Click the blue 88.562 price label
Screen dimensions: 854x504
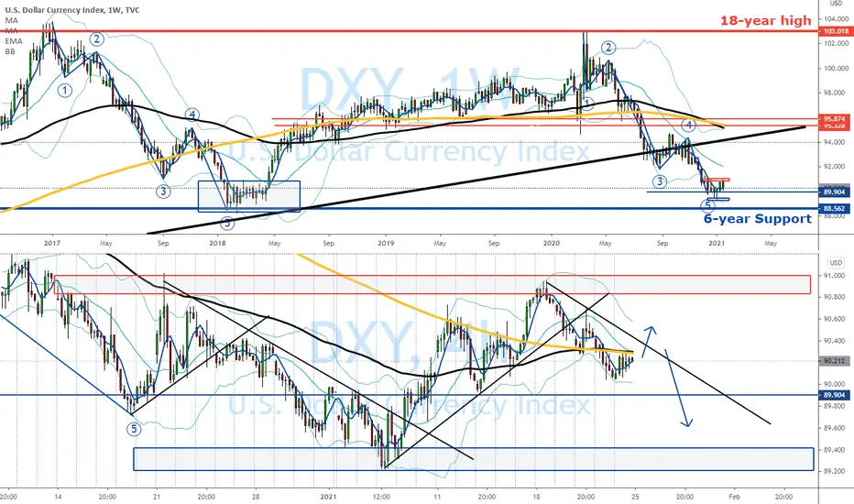click(836, 208)
